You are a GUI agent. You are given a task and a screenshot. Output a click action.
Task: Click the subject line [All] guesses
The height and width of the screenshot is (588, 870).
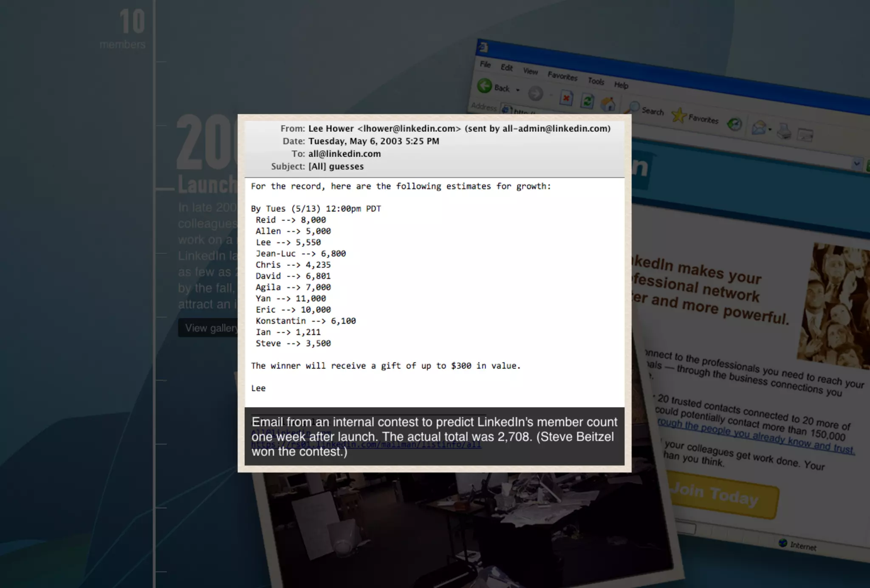(336, 167)
